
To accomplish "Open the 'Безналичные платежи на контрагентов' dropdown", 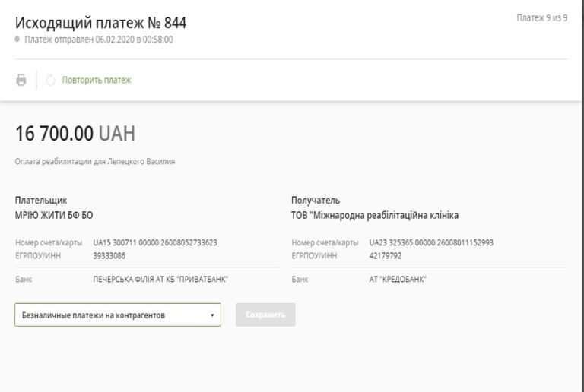I will pyautogui.click(x=118, y=315).
